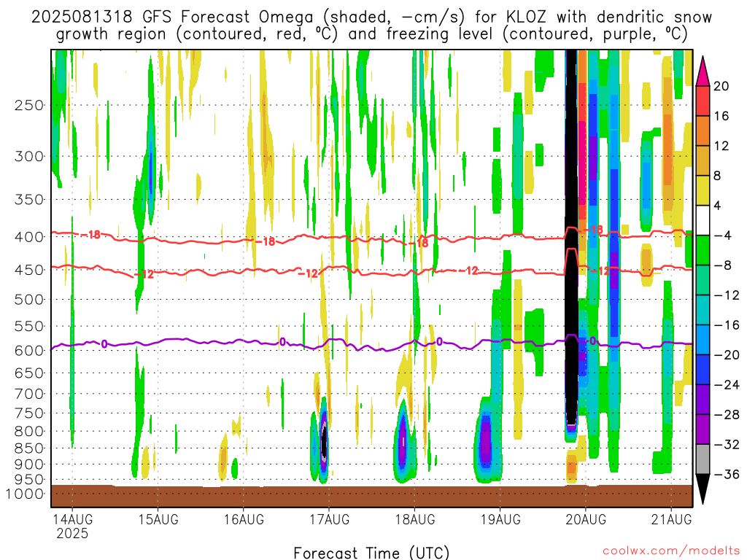Click the 20 value on the color legend
This screenshot has height=560, width=747.
(721, 86)
